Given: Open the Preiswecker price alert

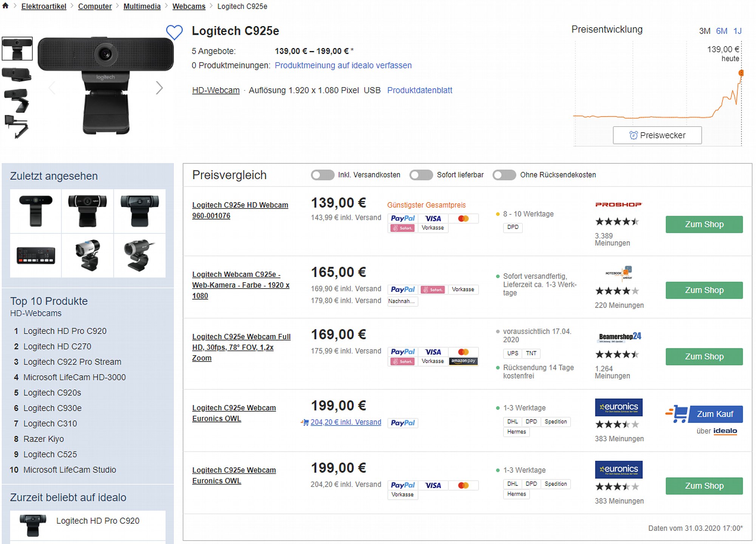Looking at the screenshot, I should (x=657, y=135).
